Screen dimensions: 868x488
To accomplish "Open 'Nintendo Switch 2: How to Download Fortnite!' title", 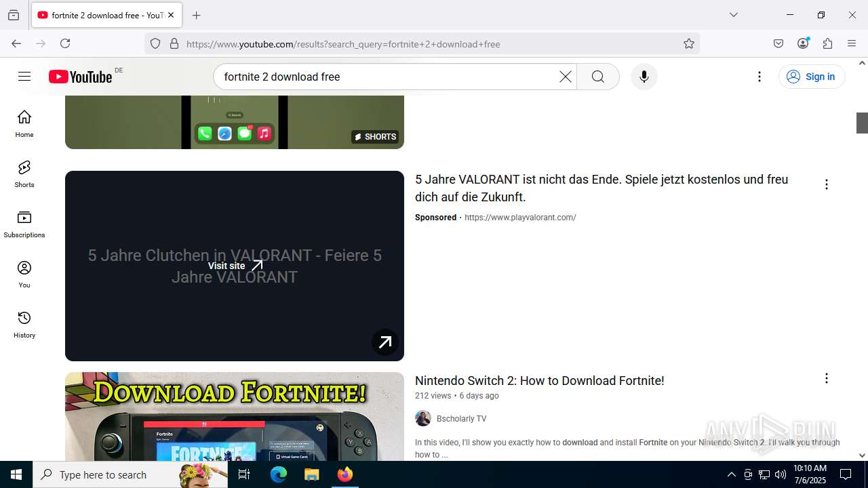I will pos(539,381).
